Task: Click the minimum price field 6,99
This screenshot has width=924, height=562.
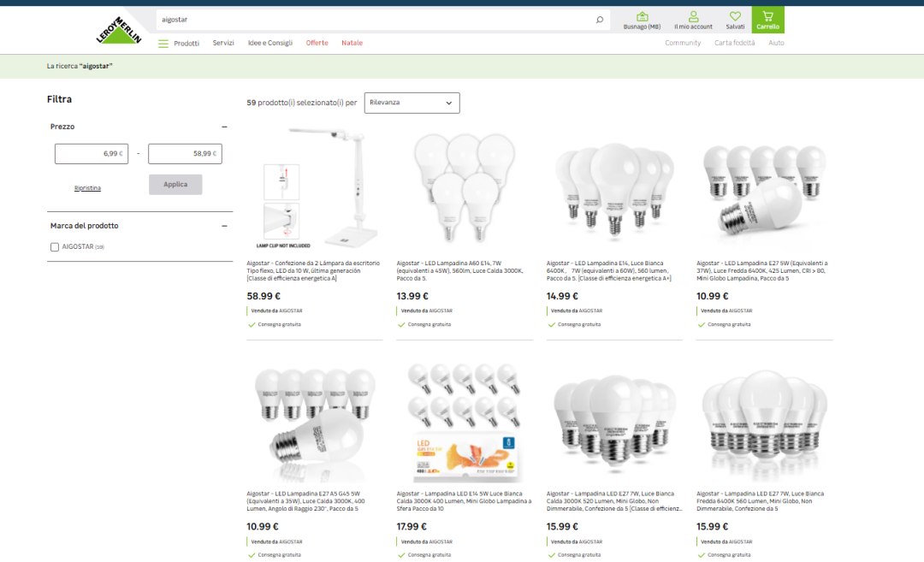Action: (x=92, y=154)
